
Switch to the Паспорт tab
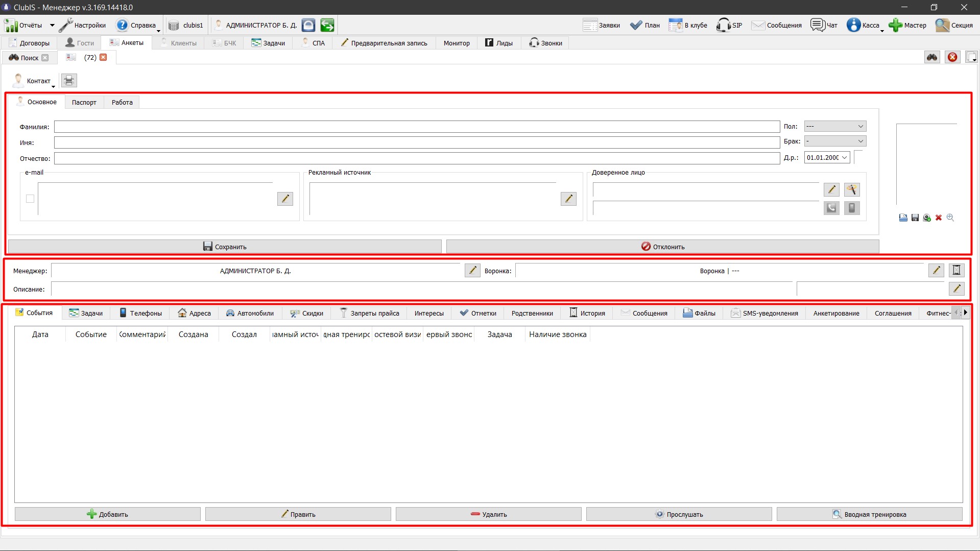point(84,102)
